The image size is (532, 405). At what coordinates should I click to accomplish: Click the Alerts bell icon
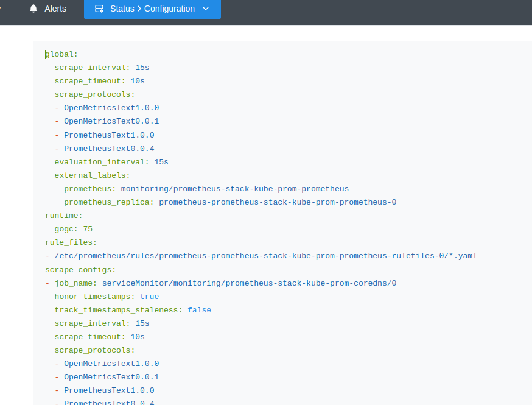[33, 9]
